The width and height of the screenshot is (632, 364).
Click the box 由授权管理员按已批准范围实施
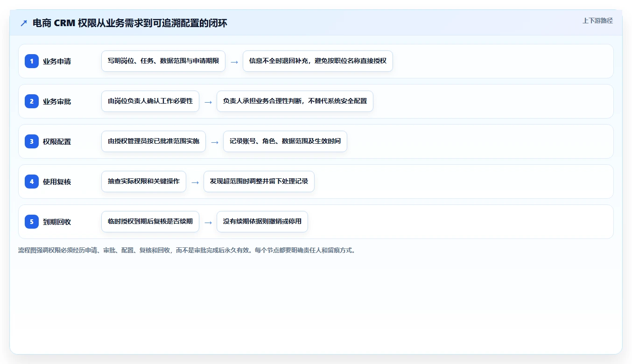click(x=154, y=141)
